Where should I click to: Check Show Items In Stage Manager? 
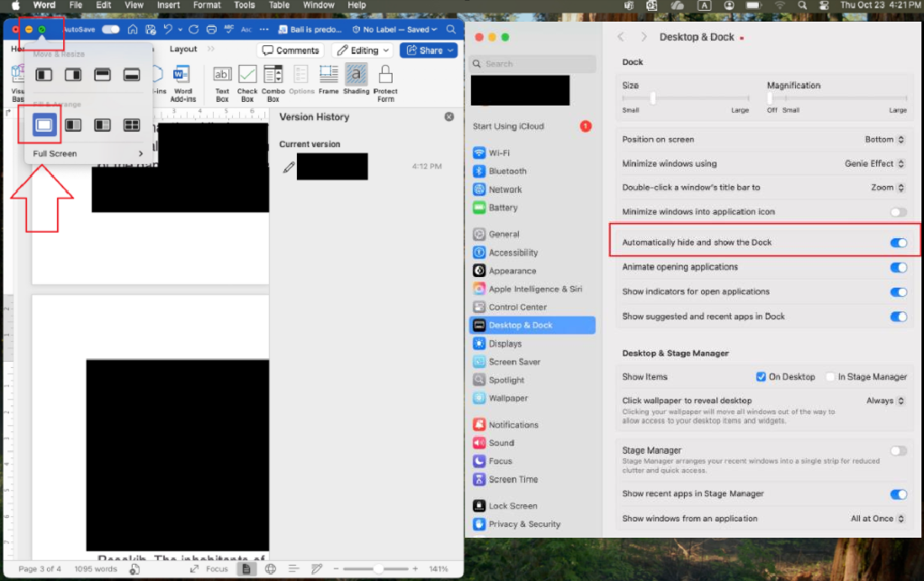coord(830,376)
